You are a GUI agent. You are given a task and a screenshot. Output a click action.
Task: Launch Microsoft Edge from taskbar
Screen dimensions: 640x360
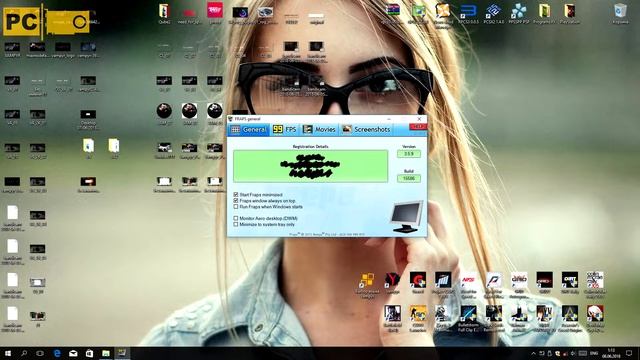(57, 353)
